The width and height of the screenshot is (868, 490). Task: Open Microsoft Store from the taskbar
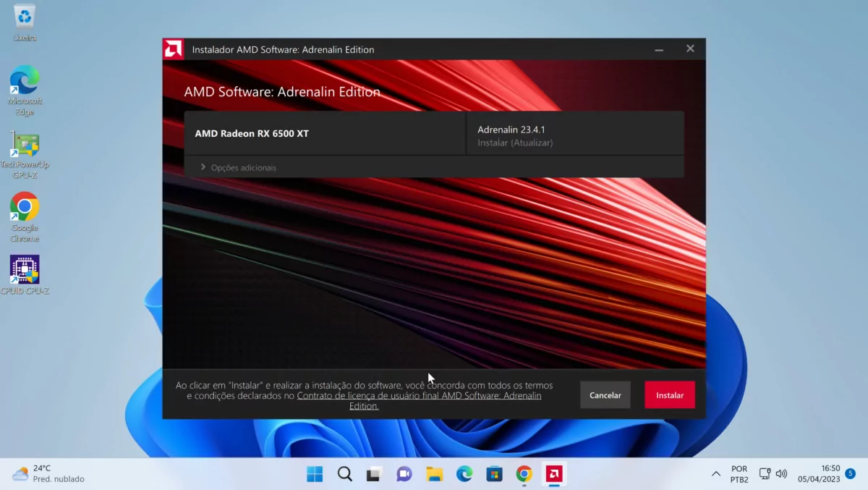494,474
